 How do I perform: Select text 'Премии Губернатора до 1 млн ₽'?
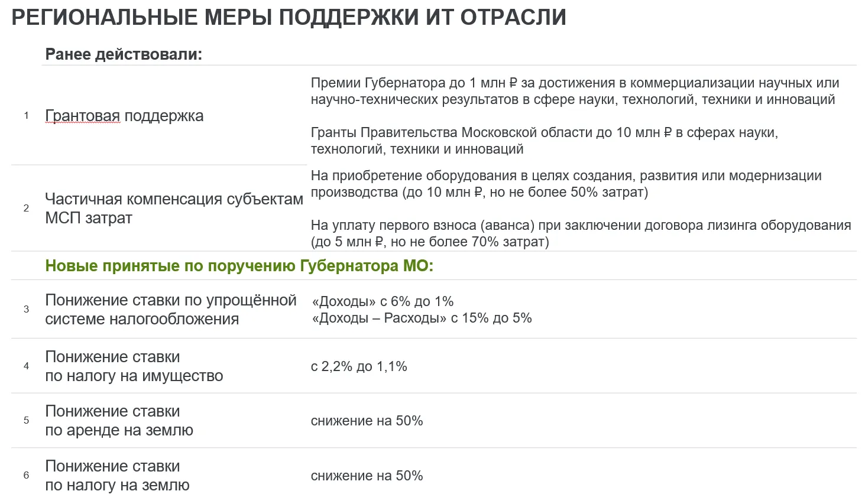coord(414,83)
